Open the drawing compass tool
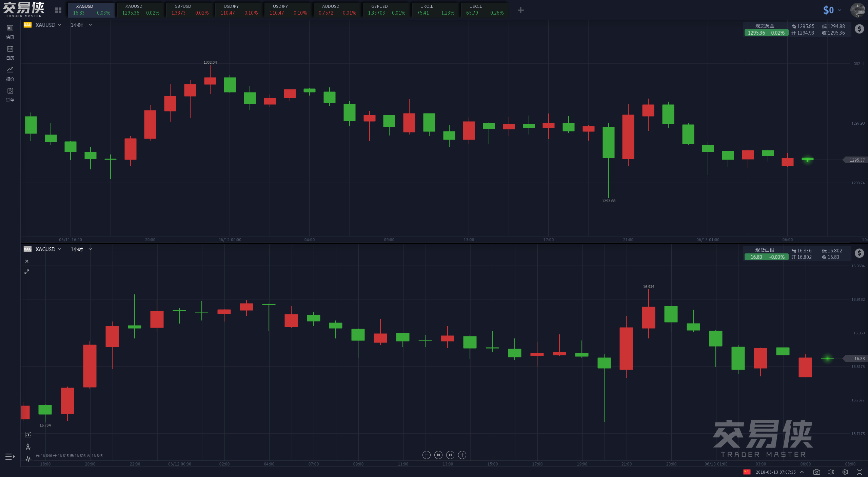Viewport: 868px width, 477px height. click(x=28, y=447)
